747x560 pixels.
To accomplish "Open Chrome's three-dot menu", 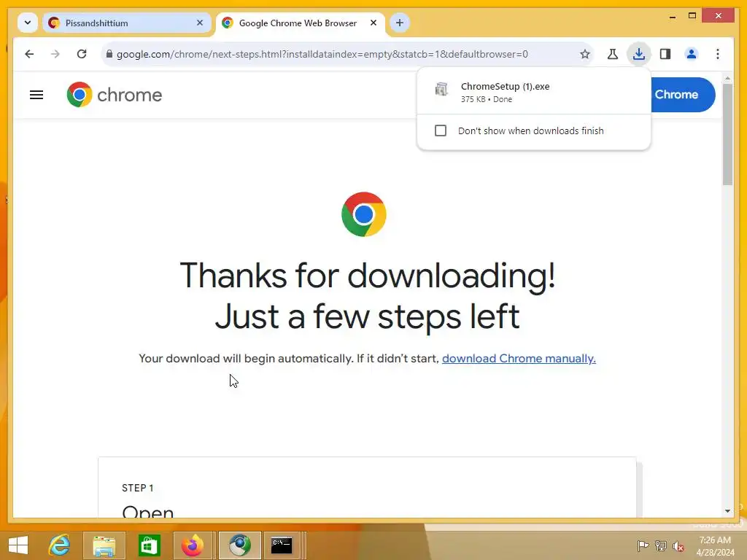I will point(718,54).
